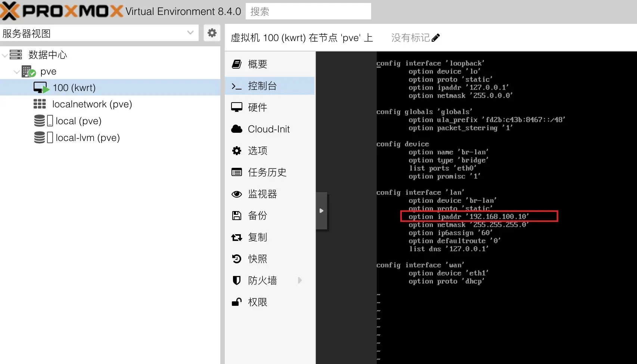The width and height of the screenshot is (637, 364).
Task: Open the 权限 permissions tab
Action: coord(270,302)
